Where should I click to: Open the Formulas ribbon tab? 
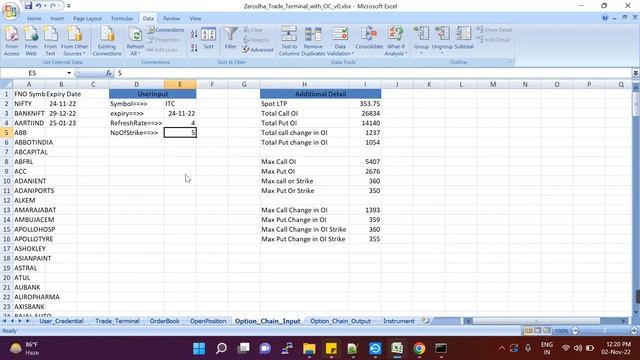(122, 18)
